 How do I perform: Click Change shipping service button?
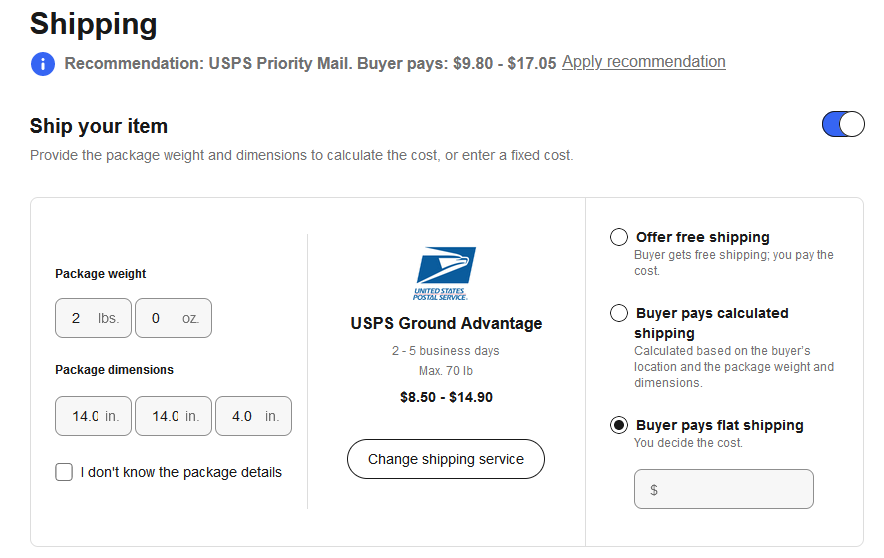446,459
